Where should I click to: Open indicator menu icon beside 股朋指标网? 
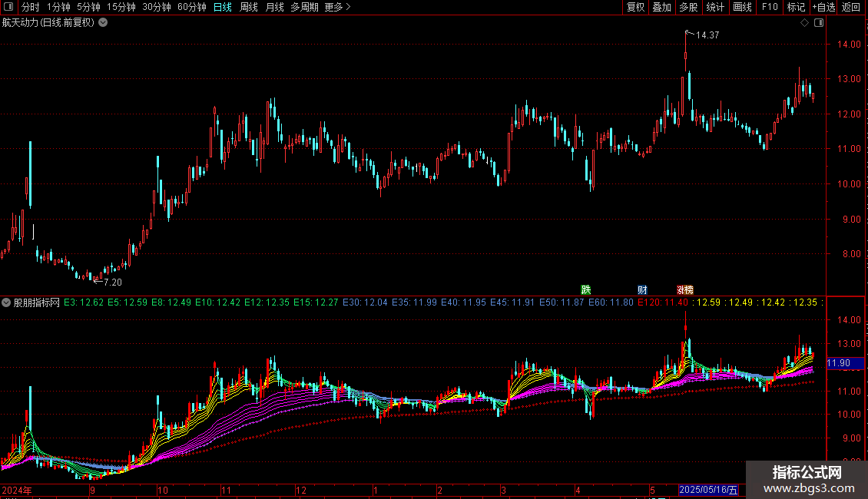coord(6,302)
